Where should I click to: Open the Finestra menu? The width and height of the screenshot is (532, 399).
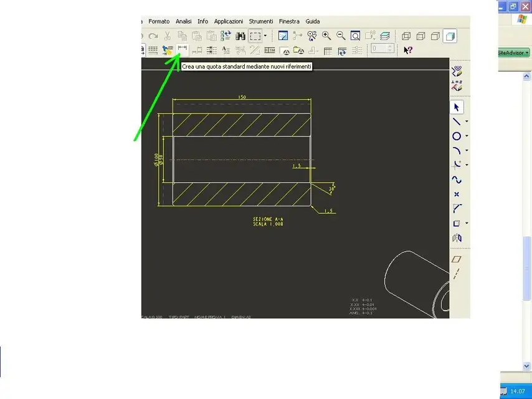click(289, 21)
